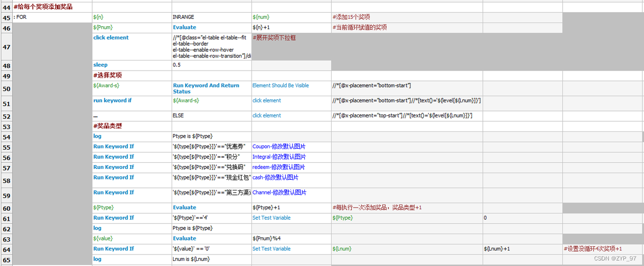Click the el-table xpath locator cell
This screenshot has width=644, height=266.
pos(211,47)
